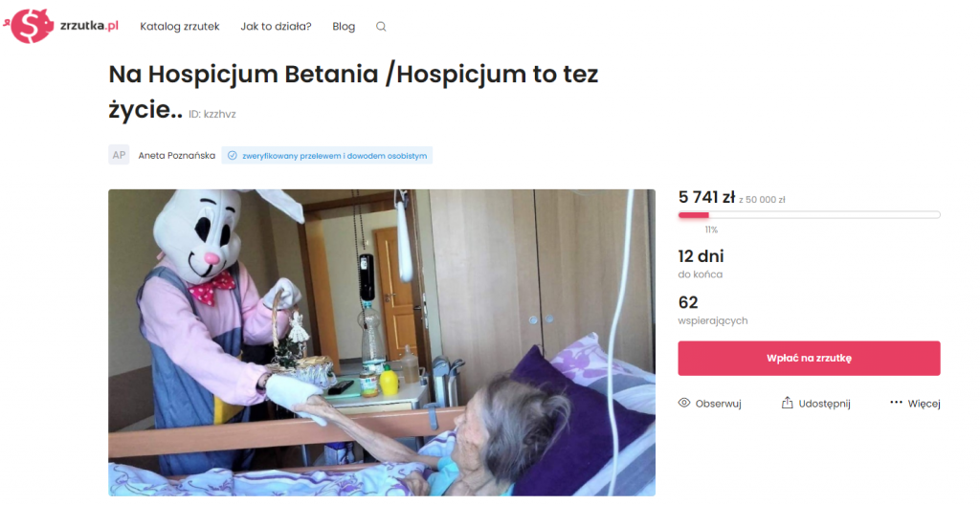This screenshot has width=980, height=505.
Task: Go to the Blog page
Action: [x=344, y=26]
